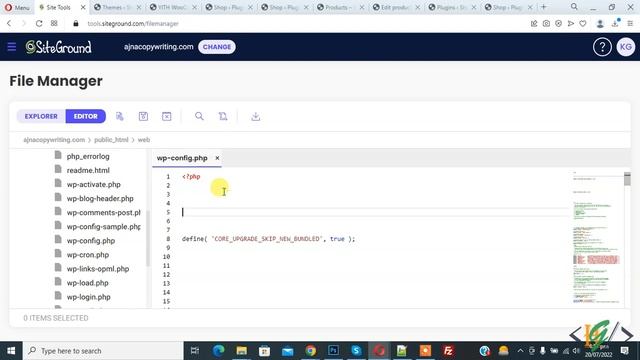The height and width of the screenshot is (360, 640).
Task: Click the SiteGround logo
Action: tap(58, 47)
